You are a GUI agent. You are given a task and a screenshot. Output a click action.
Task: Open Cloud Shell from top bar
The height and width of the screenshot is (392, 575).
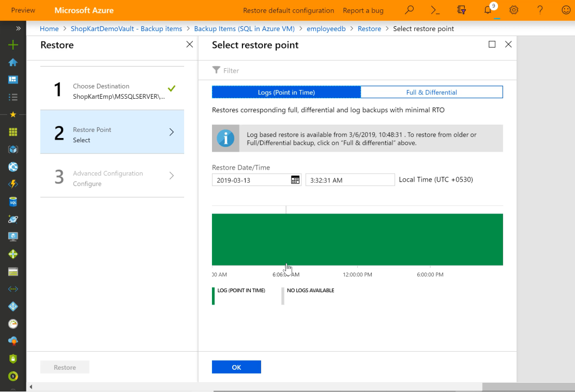click(x=435, y=10)
